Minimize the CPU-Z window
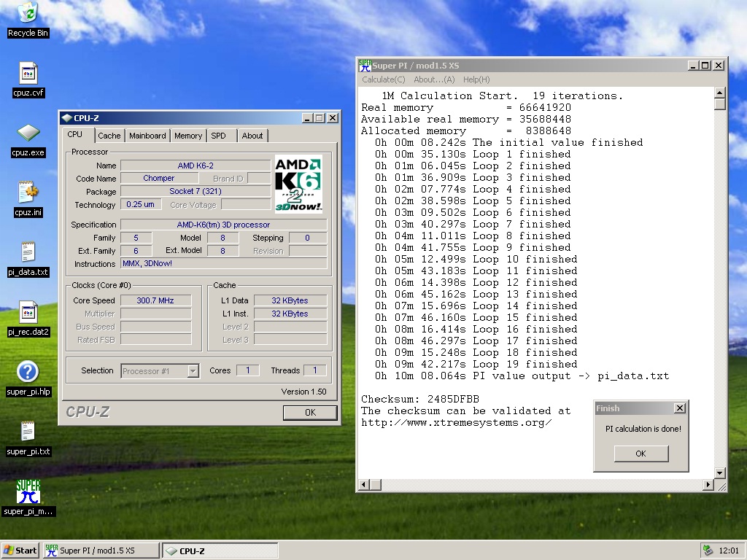The width and height of the screenshot is (747, 560). (x=307, y=118)
